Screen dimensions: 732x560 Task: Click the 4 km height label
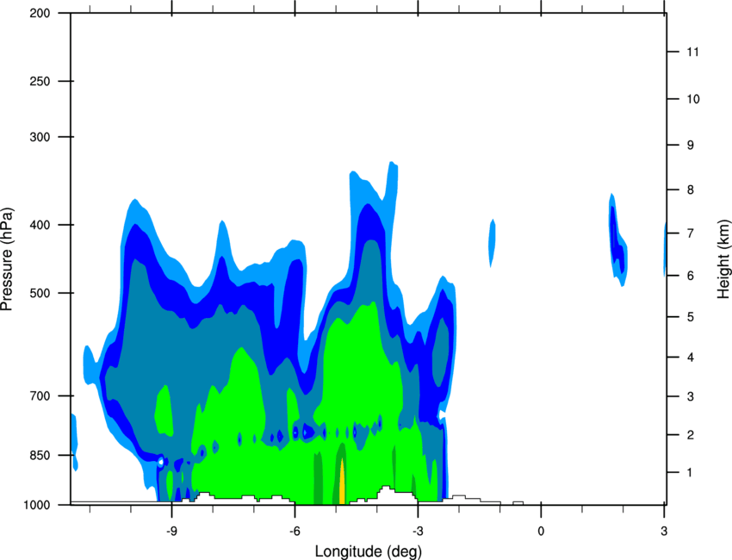coord(690,358)
